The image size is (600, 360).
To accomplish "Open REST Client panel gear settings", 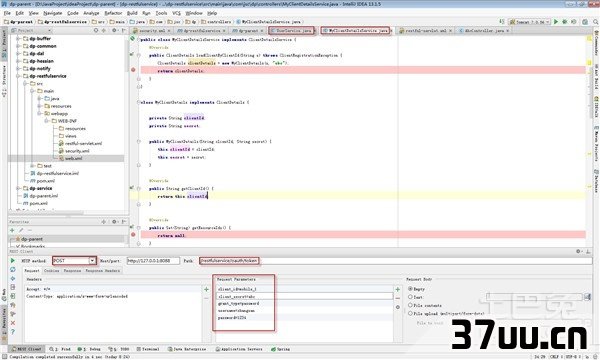I will 579,251.
